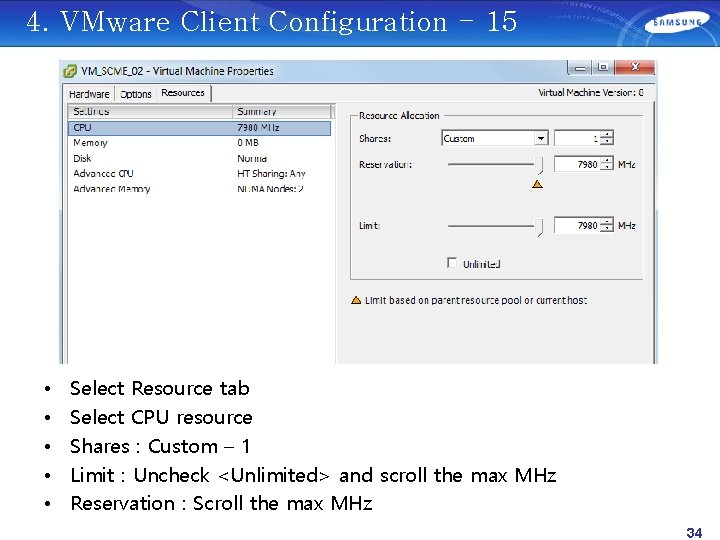Image resolution: width=720 pixels, height=540 pixels.
Task: Select the Disk settings row
Action: pyautogui.click(x=199, y=158)
